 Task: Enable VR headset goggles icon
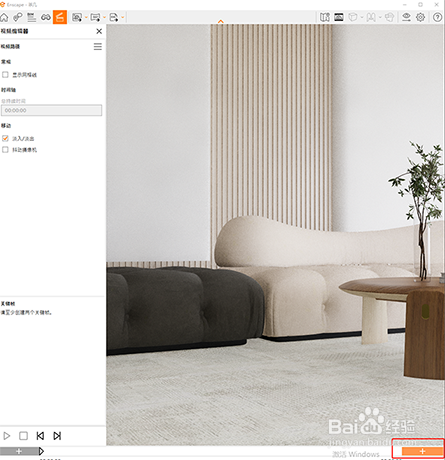(46, 17)
